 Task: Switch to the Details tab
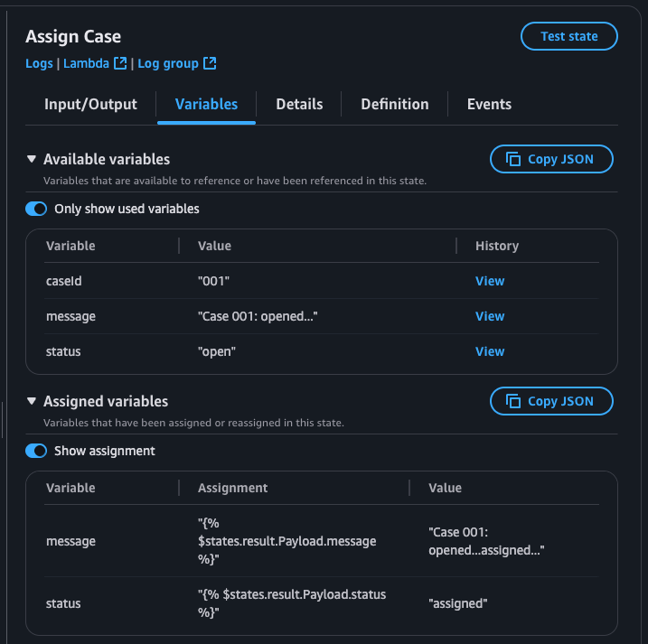pyautogui.click(x=299, y=104)
